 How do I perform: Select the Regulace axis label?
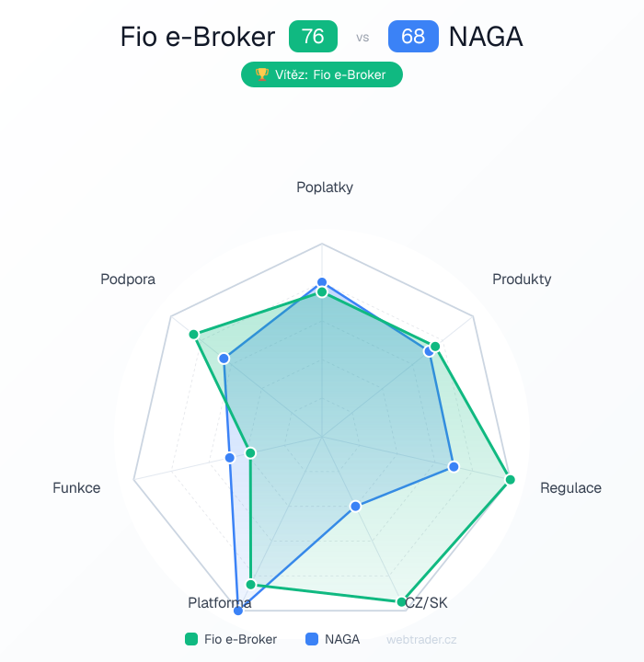click(x=570, y=487)
